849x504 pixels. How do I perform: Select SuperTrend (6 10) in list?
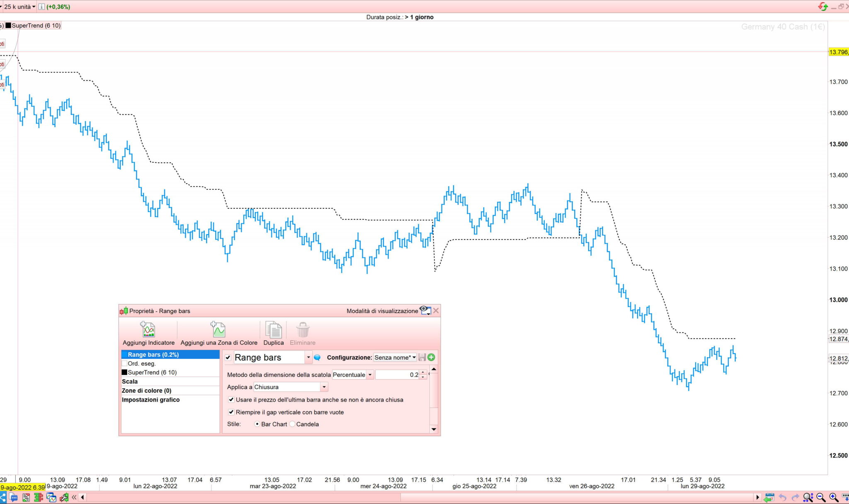click(x=152, y=372)
